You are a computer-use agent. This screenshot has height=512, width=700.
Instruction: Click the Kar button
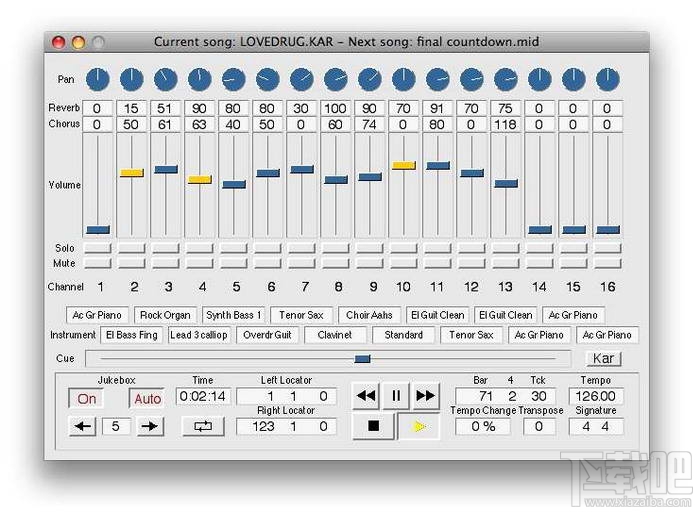coord(603,358)
